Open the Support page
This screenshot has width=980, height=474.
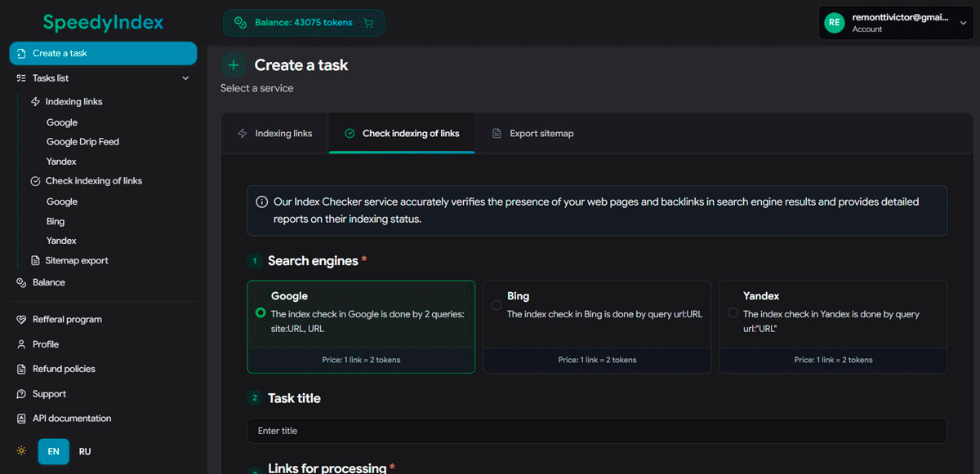(49, 394)
